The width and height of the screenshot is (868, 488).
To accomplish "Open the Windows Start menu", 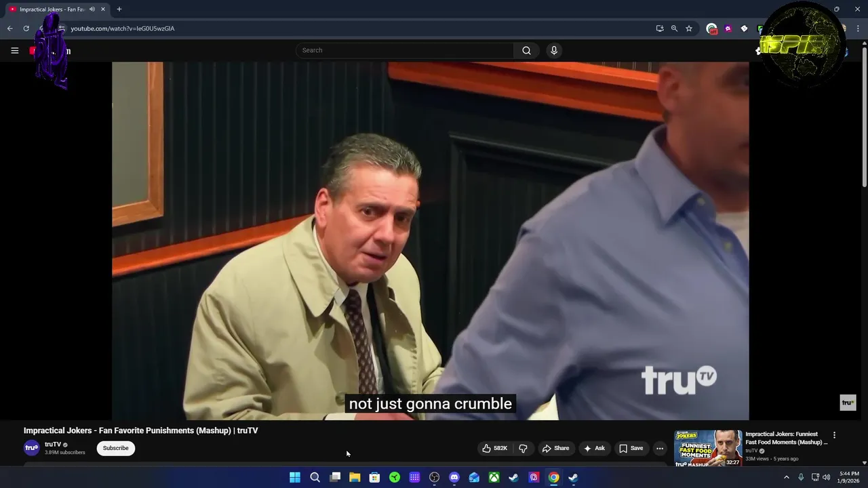I will 295,477.
